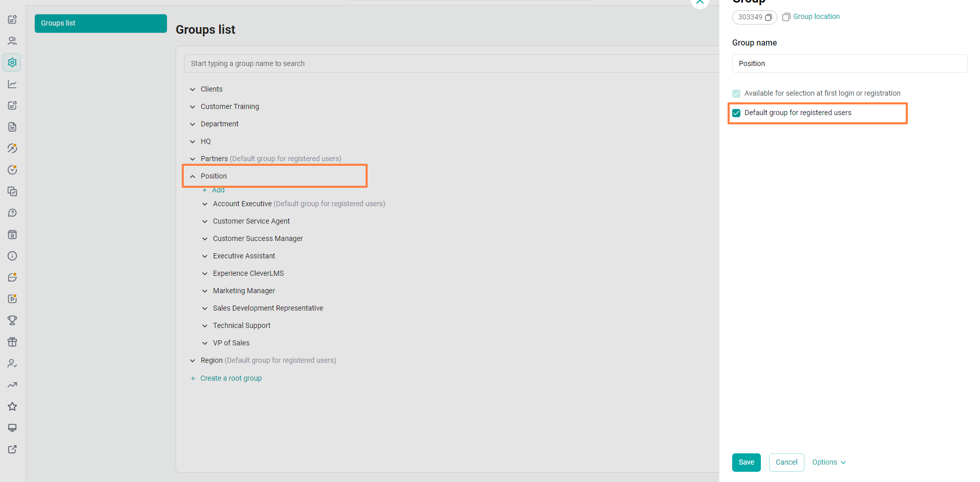Open the speedometer gauge sidebar icon

(12, 148)
